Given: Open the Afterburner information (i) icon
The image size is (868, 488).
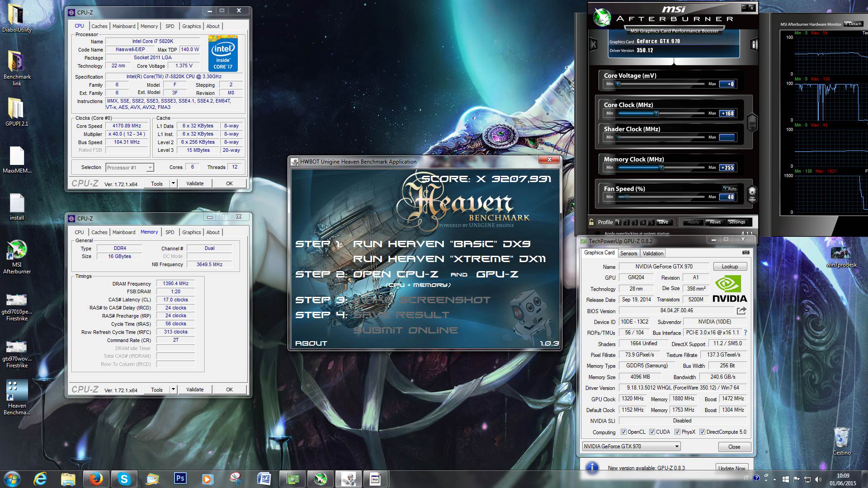Looking at the screenshot, I should (754, 44).
